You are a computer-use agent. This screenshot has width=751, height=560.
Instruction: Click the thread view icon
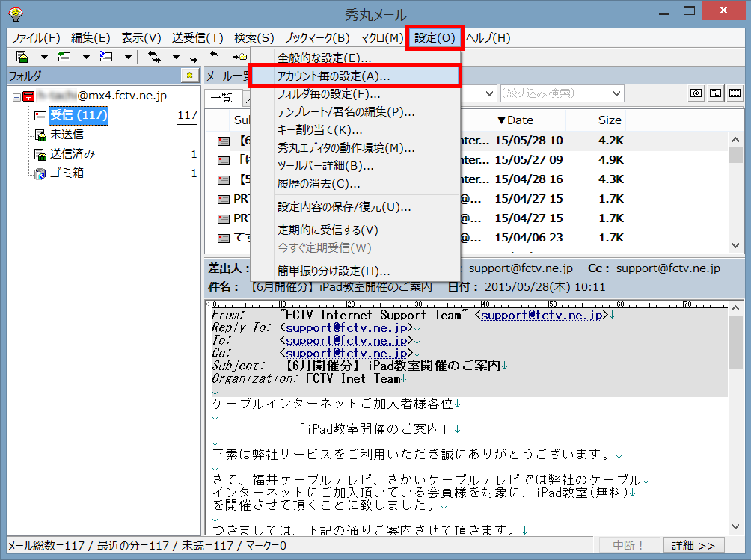click(x=715, y=93)
